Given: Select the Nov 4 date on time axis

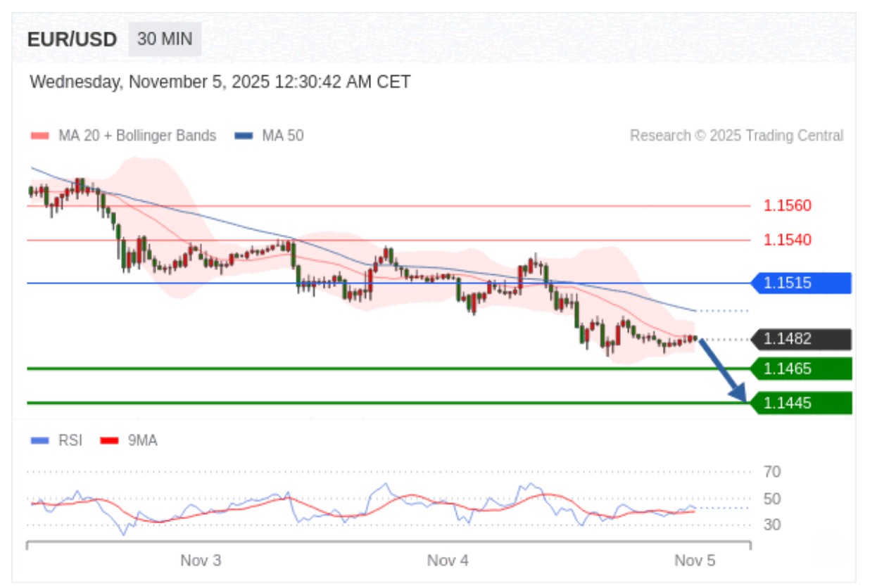Looking at the screenshot, I should click(448, 561).
